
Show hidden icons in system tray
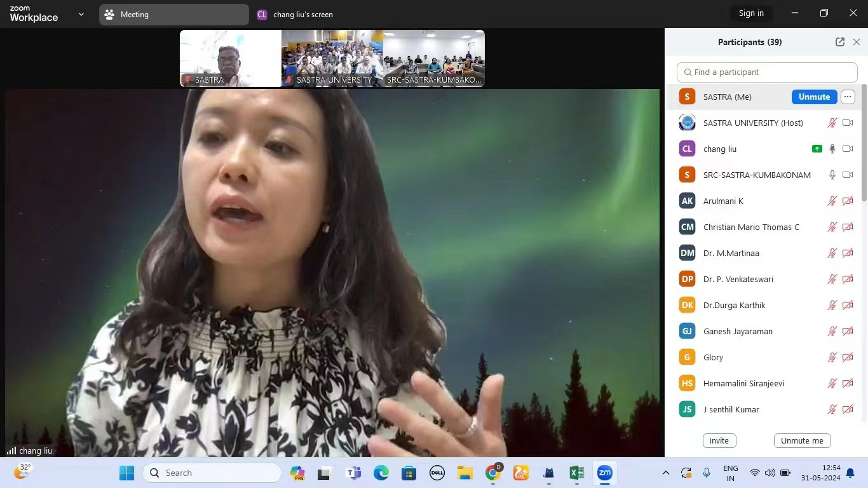665,473
